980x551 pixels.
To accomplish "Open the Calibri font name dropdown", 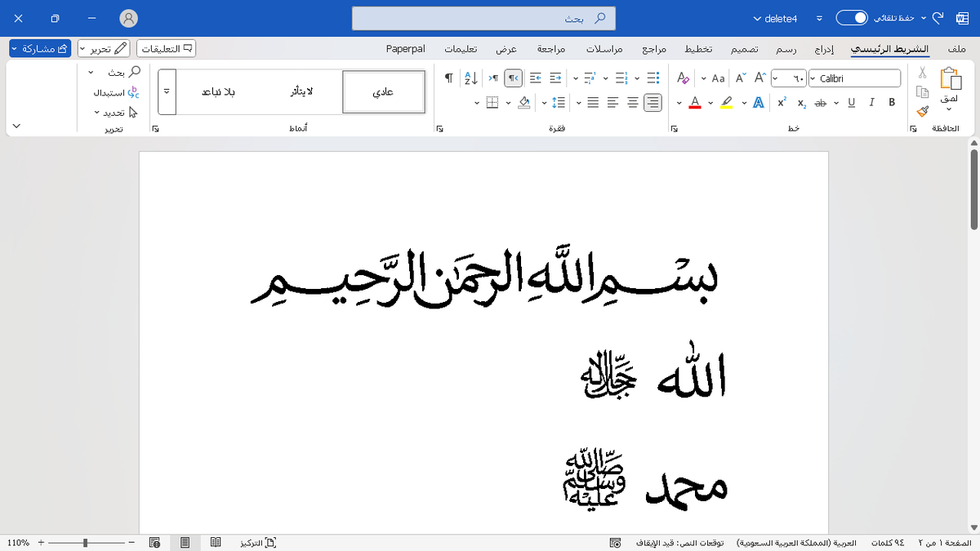I will coord(813,78).
